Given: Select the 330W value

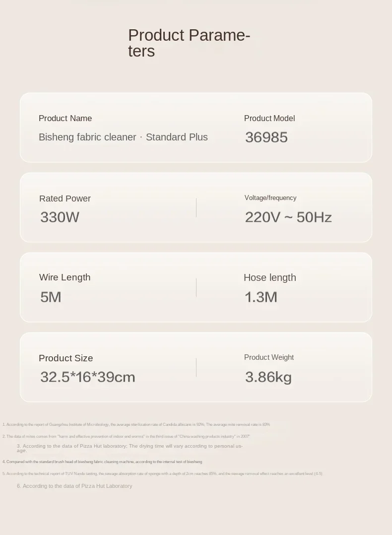Looking at the screenshot, I should tap(60, 217).
